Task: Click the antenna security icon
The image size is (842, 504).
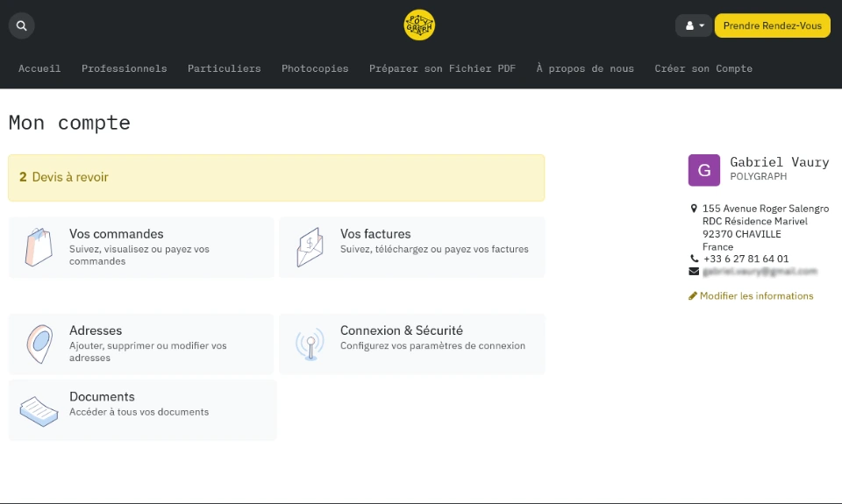Action: [310, 344]
